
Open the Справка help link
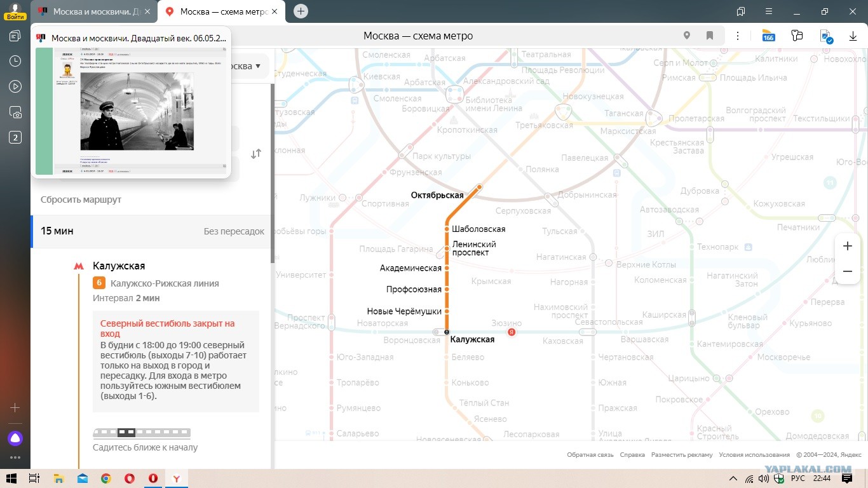click(x=632, y=455)
